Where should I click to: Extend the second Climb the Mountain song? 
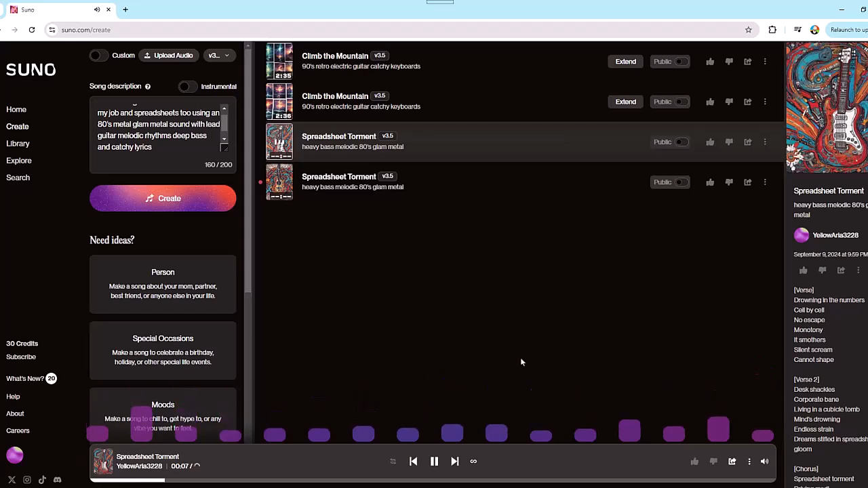point(626,102)
